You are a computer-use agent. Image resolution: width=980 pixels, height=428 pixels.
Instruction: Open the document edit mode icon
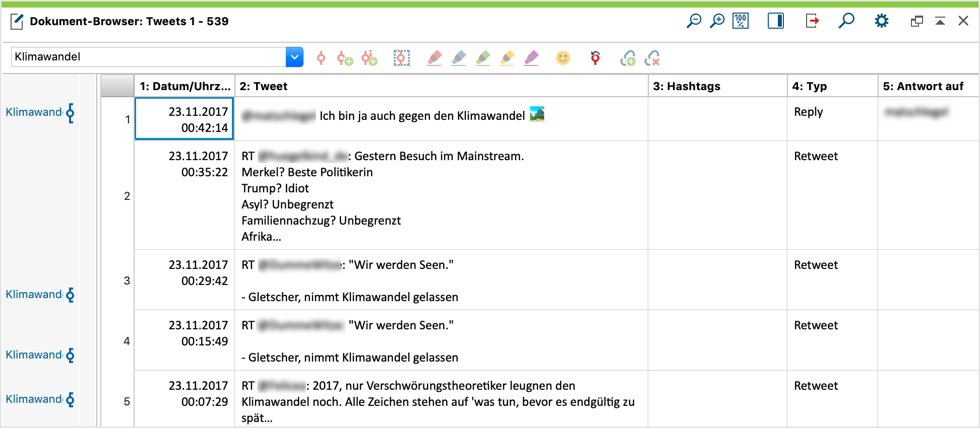coord(17,22)
